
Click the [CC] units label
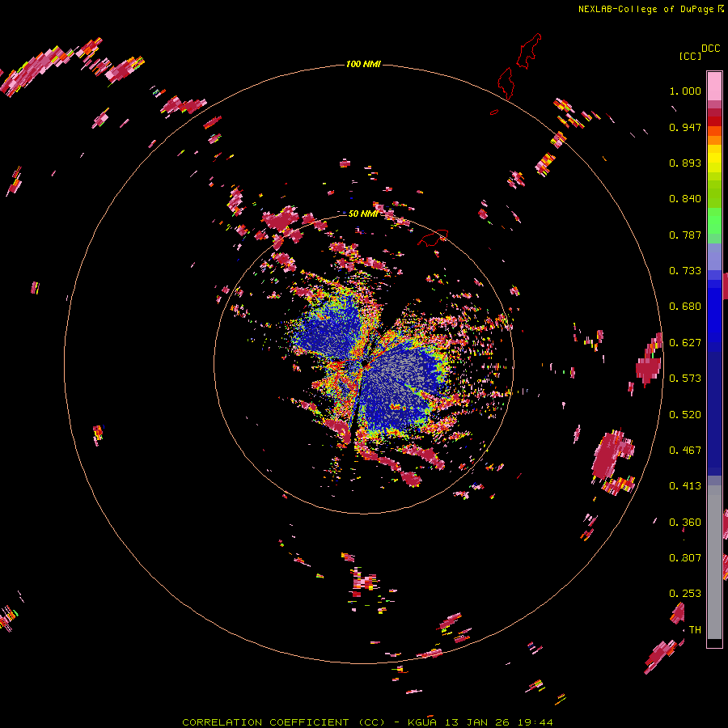pos(690,56)
